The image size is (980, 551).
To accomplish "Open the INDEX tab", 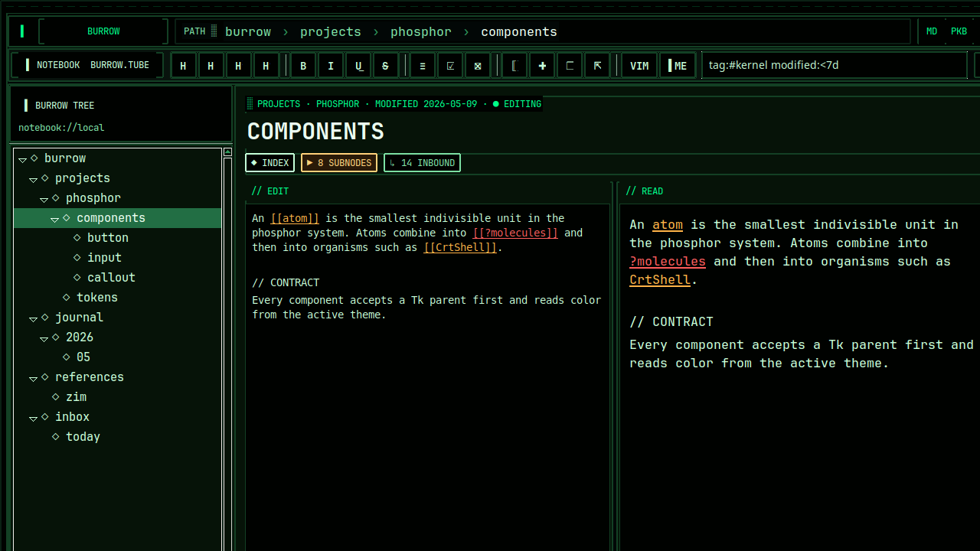I will pyautogui.click(x=269, y=163).
